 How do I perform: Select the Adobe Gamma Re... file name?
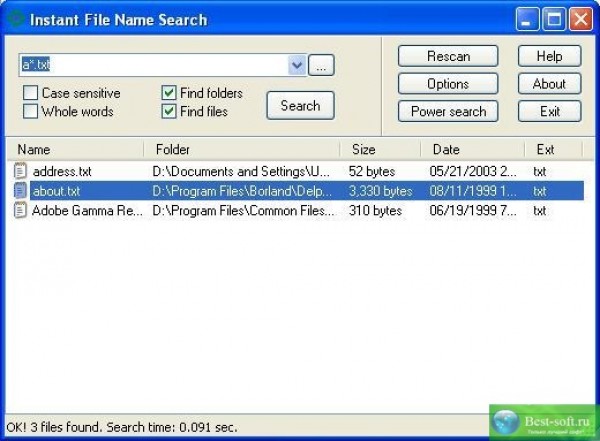pyautogui.click(x=87, y=211)
